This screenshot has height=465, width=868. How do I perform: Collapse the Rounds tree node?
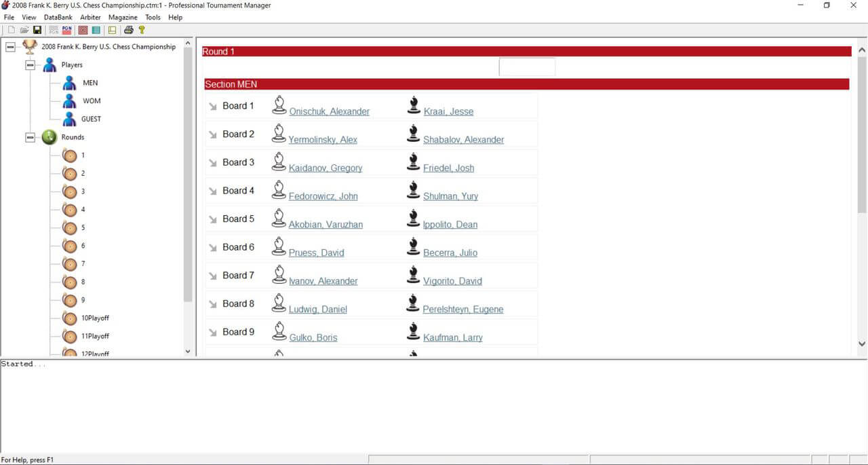click(x=30, y=137)
